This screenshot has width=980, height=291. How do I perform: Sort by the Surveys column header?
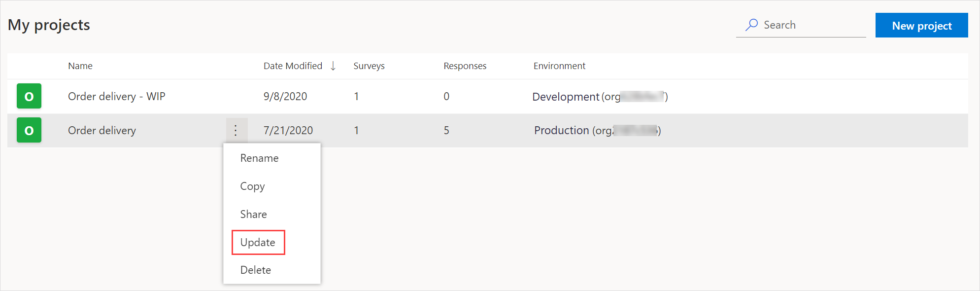369,66
